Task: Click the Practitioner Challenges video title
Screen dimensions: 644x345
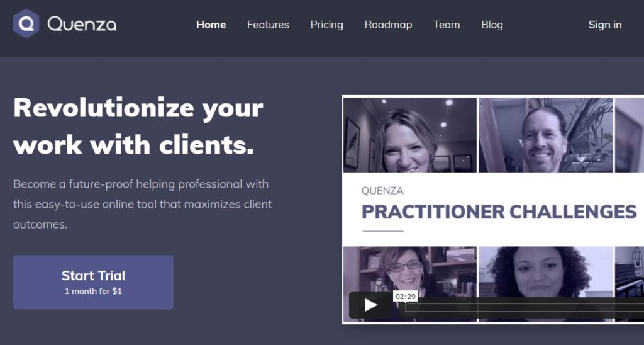Action: (x=499, y=212)
